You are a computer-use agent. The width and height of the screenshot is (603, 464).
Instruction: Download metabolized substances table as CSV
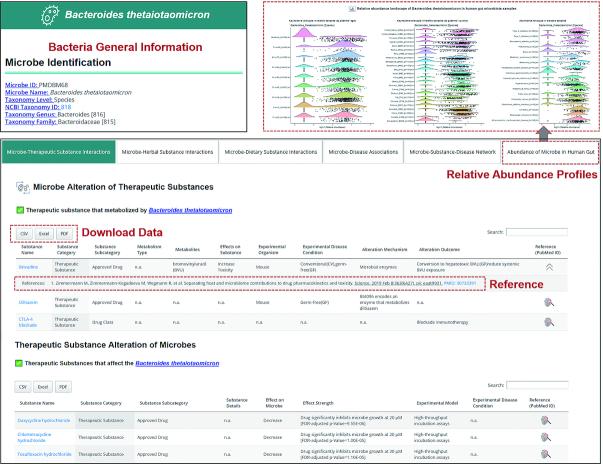pyautogui.click(x=24, y=234)
